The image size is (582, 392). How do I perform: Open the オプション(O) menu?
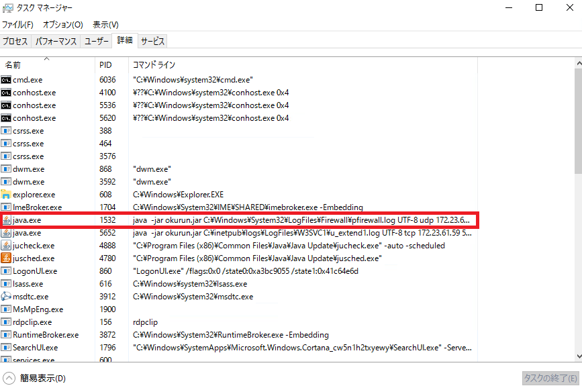coord(62,25)
